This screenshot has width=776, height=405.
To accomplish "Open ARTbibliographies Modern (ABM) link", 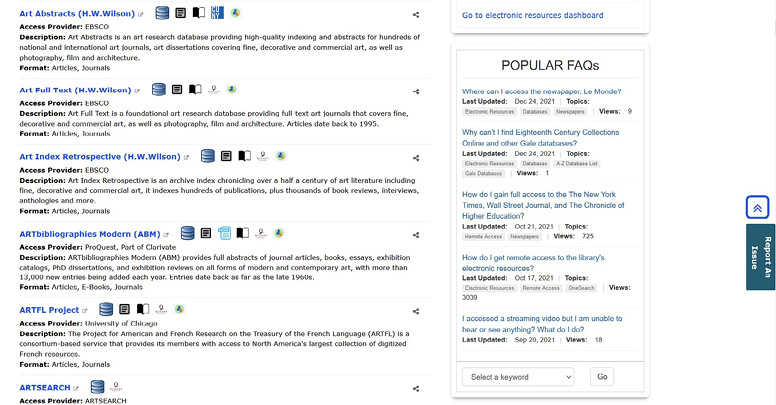I will coord(89,234).
